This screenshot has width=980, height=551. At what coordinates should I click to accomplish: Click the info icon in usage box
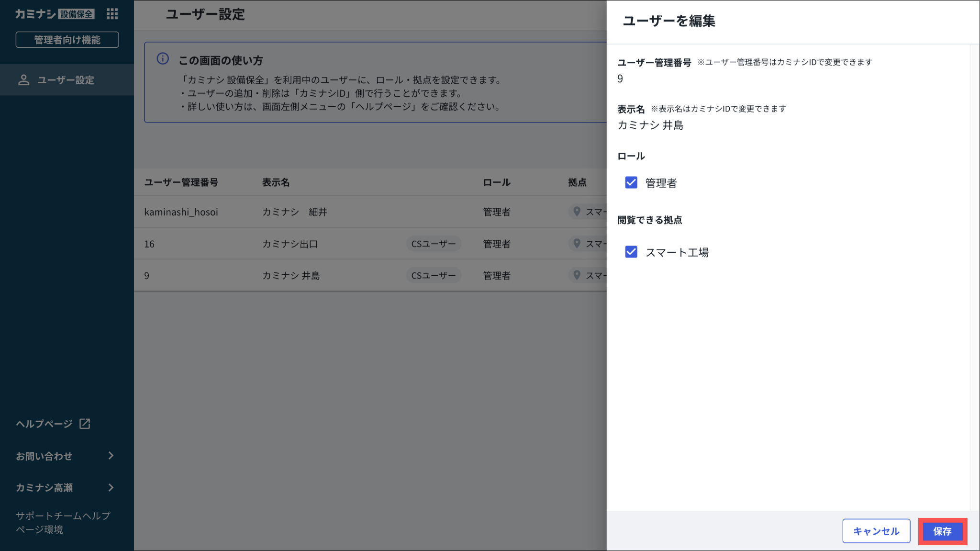[163, 59]
